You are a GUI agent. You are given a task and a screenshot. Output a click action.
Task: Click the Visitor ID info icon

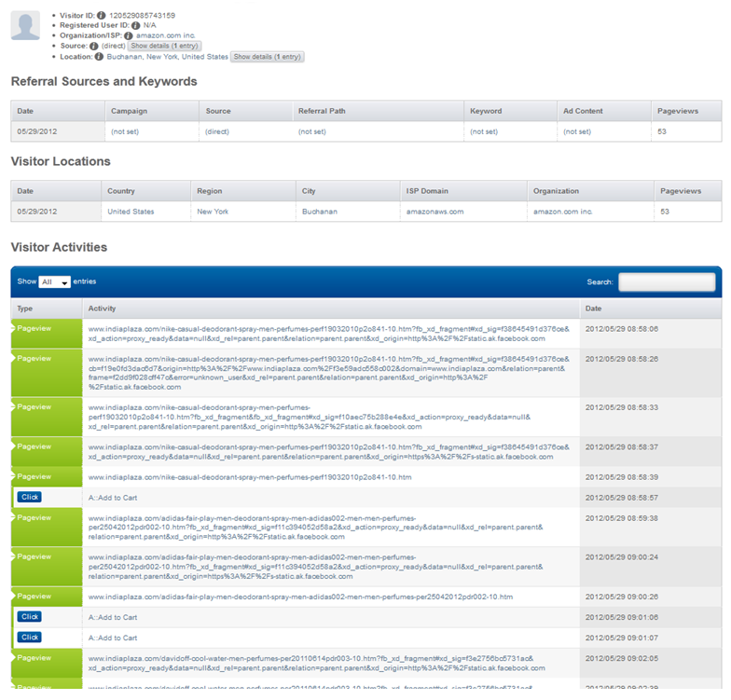[102, 16]
